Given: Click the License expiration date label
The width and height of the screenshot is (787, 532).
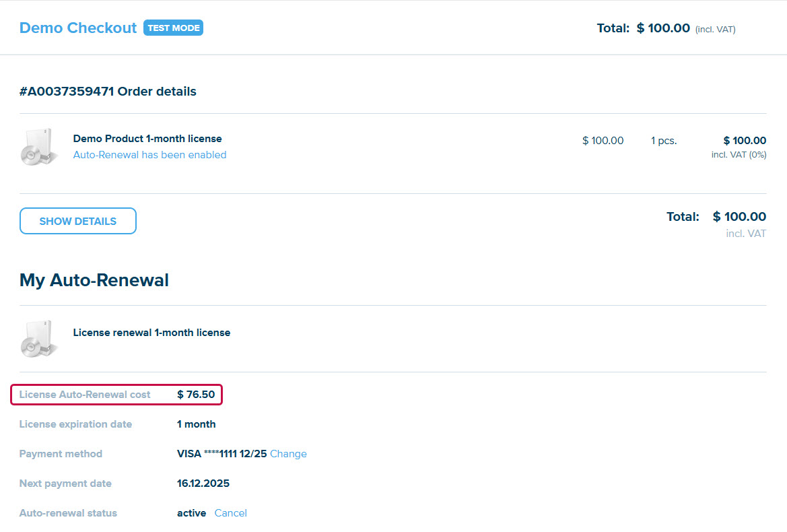Looking at the screenshot, I should coord(75,424).
